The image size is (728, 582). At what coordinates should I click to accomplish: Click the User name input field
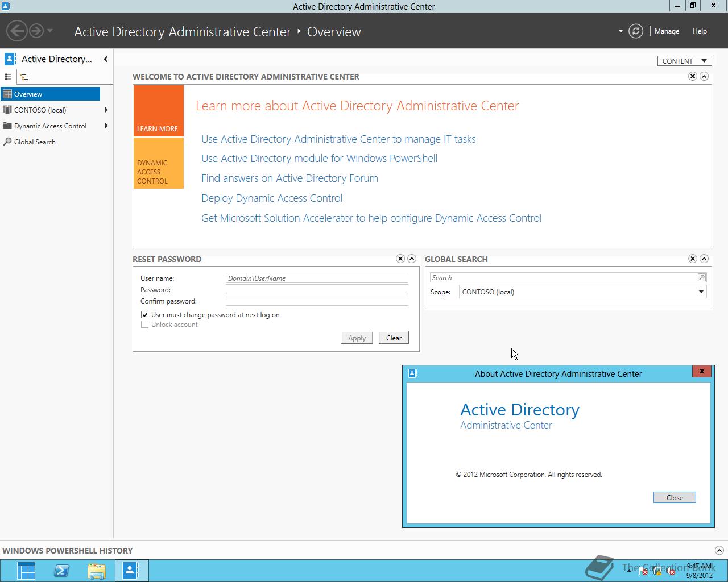tap(317, 278)
